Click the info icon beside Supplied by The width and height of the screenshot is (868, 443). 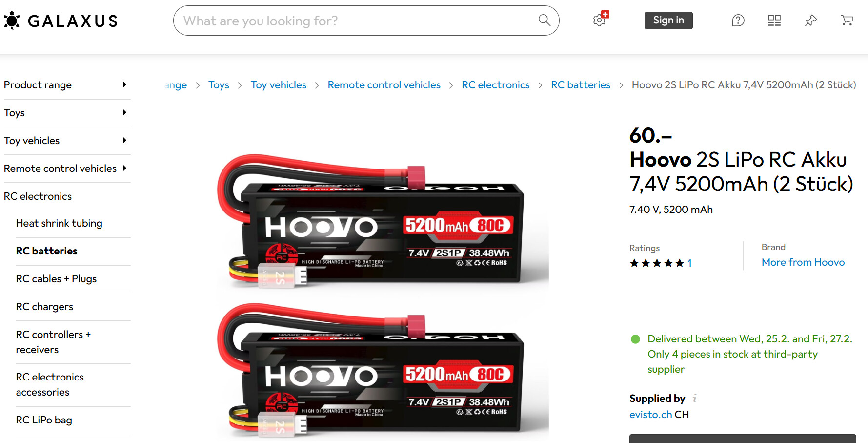coord(694,398)
